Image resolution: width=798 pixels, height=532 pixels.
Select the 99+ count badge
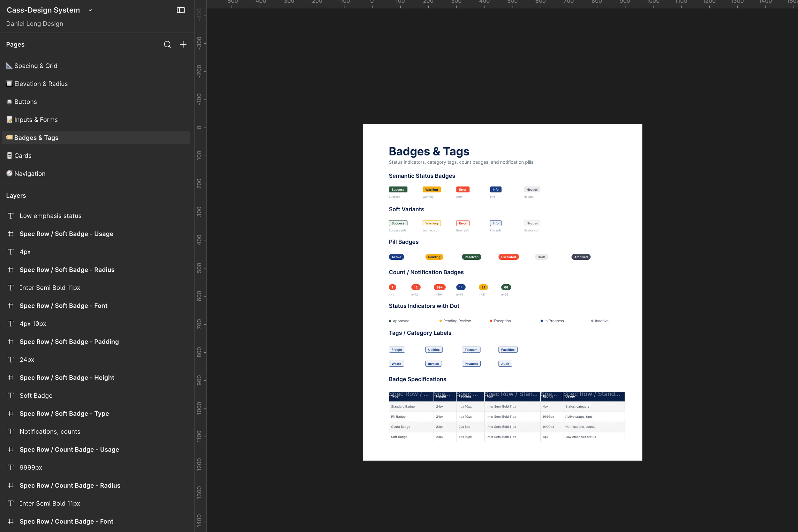pyautogui.click(x=440, y=287)
